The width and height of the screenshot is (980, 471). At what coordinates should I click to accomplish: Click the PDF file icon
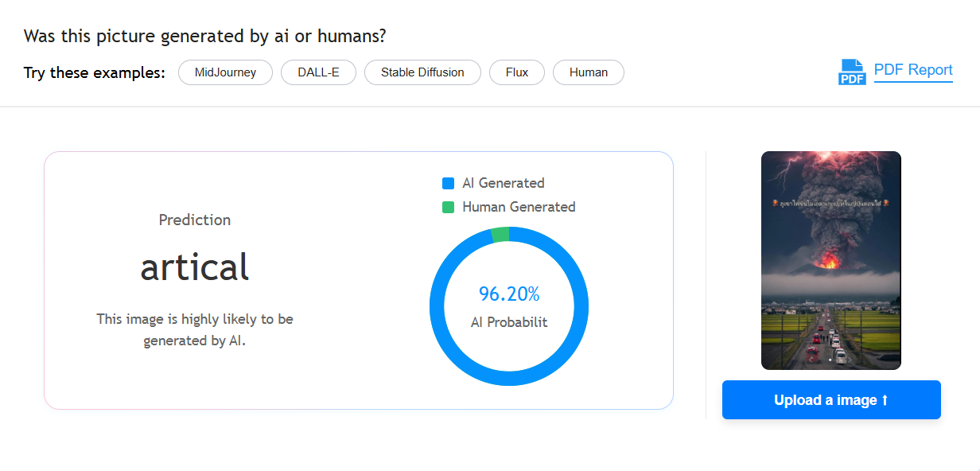pyautogui.click(x=851, y=72)
